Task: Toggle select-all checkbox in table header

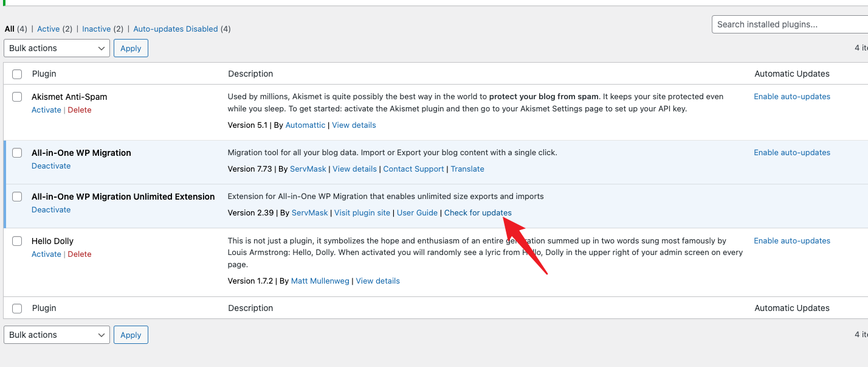Action: pos(17,74)
